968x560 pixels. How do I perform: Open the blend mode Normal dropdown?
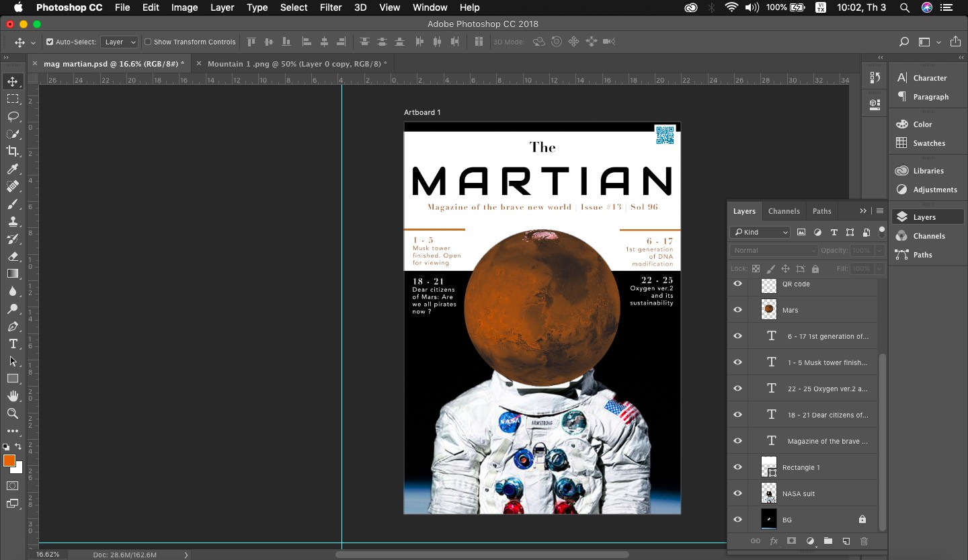pyautogui.click(x=774, y=250)
